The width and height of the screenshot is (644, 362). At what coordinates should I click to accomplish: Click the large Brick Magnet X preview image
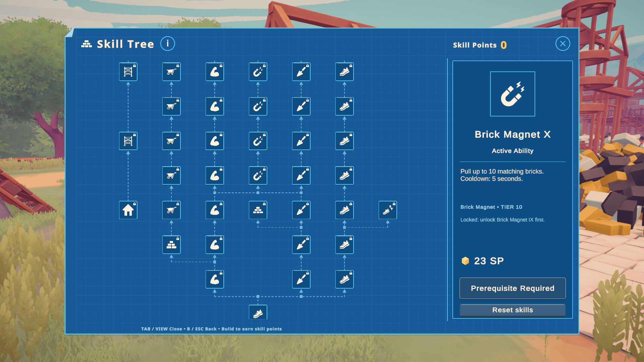(513, 94)
